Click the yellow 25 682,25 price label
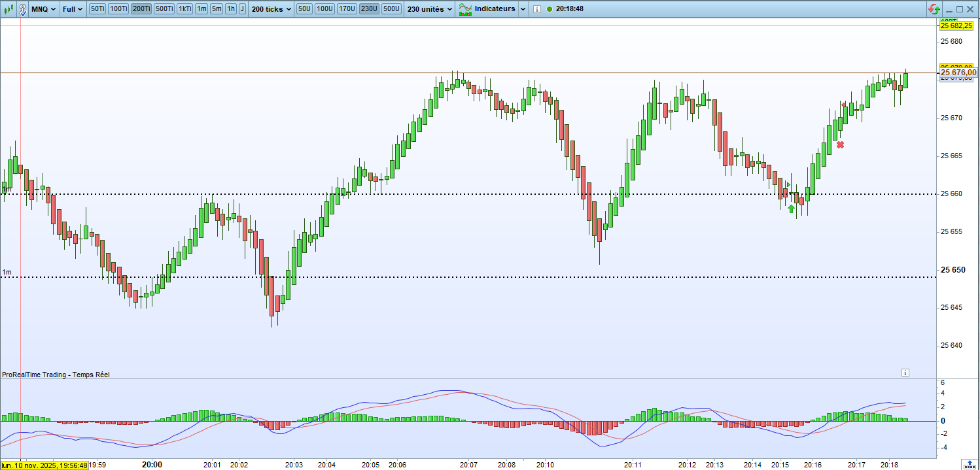This screenshot has height=470, width=980. 956,25
